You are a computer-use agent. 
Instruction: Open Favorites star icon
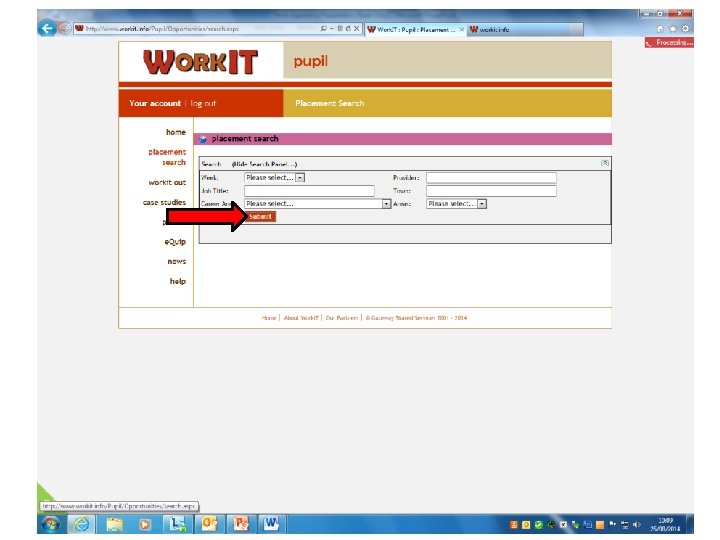tap(673, 28)
